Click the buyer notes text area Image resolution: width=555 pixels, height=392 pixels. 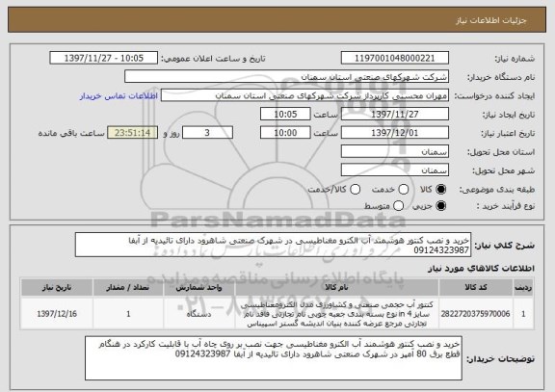tap(274, 358)
